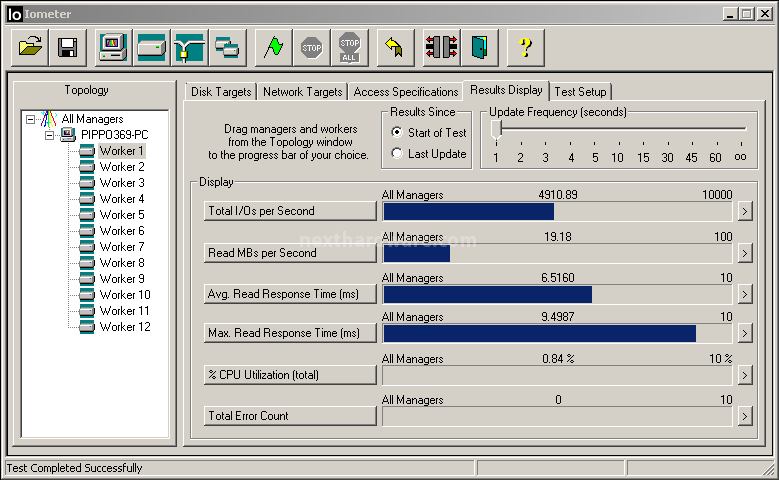Select Worker 9 in the topology tree
This screenshot has width=779, height=480.
(122, 279)
